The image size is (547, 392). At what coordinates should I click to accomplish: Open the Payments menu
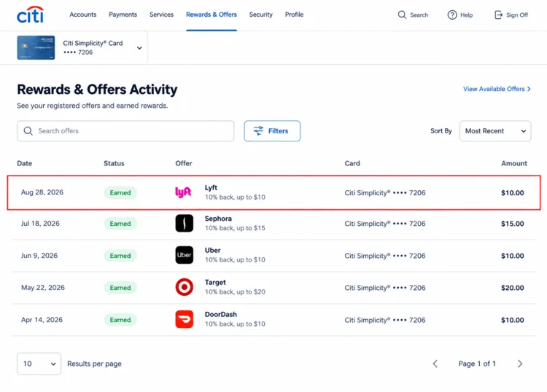123,15
